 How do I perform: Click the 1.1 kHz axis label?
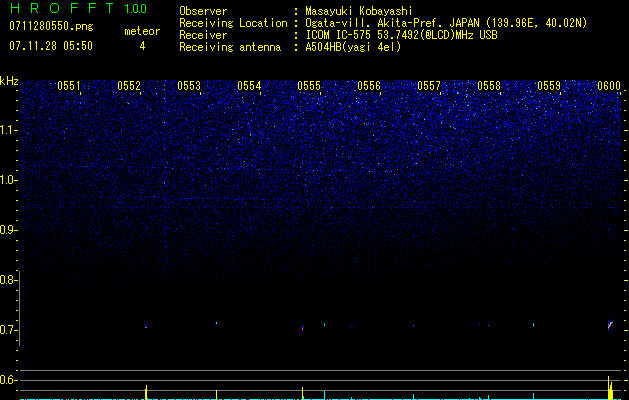8,130
